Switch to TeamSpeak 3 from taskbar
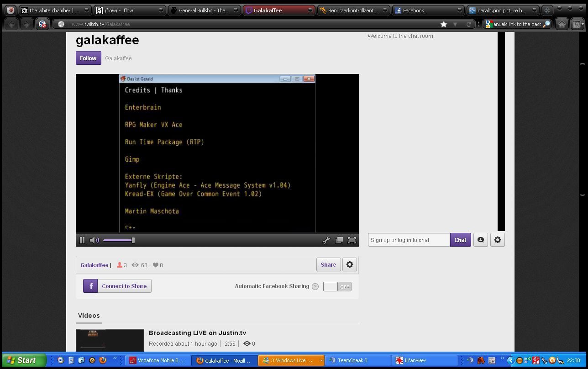The width and height of the screenshot is (588, 369). (x=357, y=360)
